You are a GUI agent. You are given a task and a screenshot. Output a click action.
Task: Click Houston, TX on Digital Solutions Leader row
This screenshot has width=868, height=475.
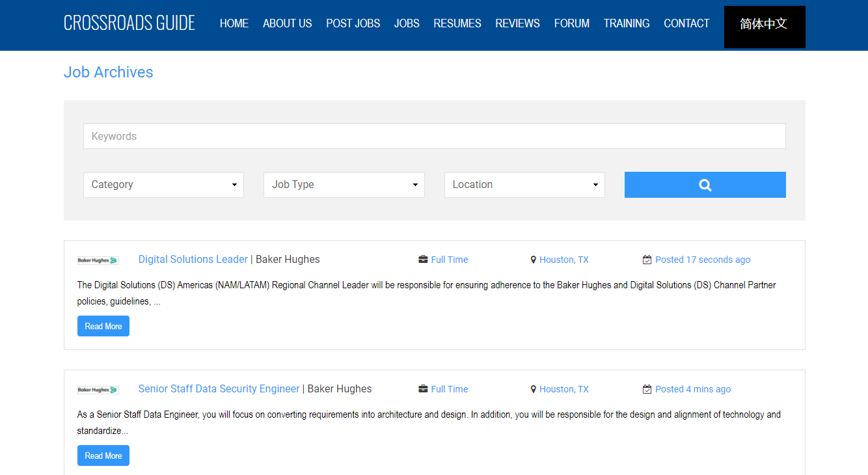coord(564,260)
